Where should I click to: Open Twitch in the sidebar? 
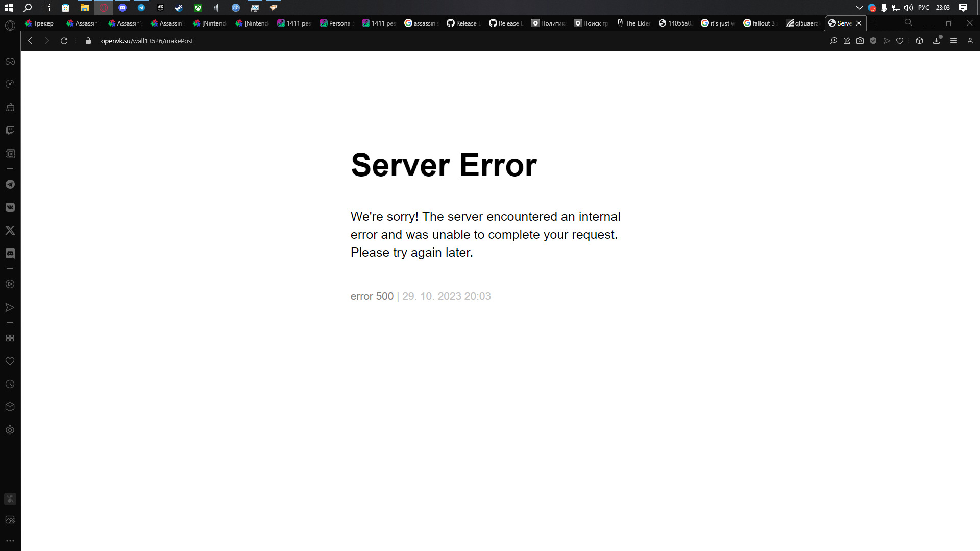[10, 130]
